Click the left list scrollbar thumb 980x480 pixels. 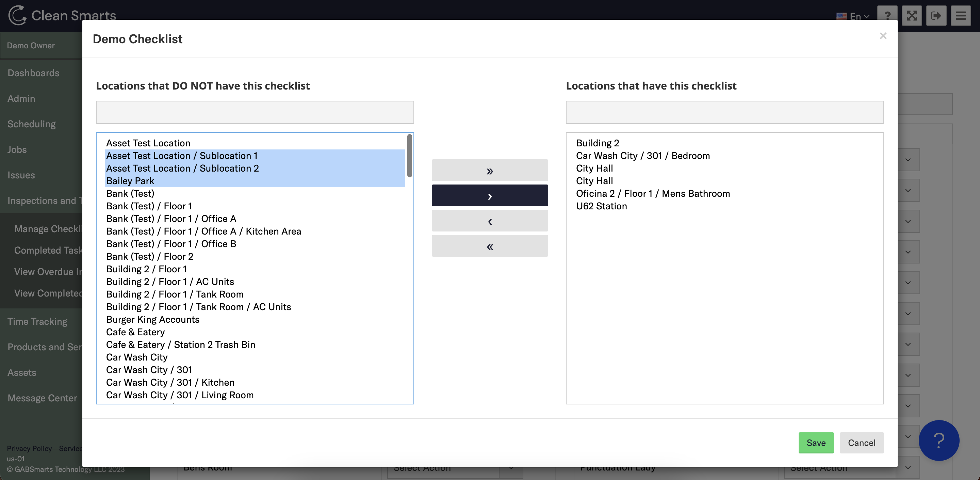pos(409,155)
